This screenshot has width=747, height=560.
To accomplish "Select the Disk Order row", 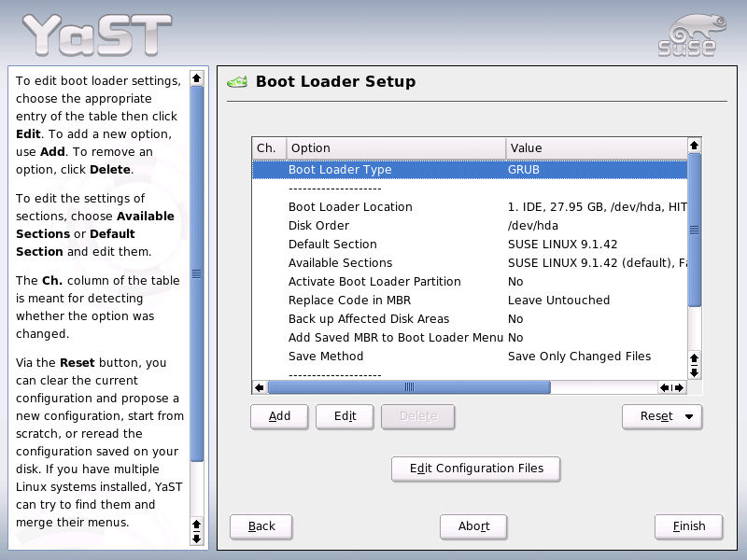I will (x=470, y=226).
